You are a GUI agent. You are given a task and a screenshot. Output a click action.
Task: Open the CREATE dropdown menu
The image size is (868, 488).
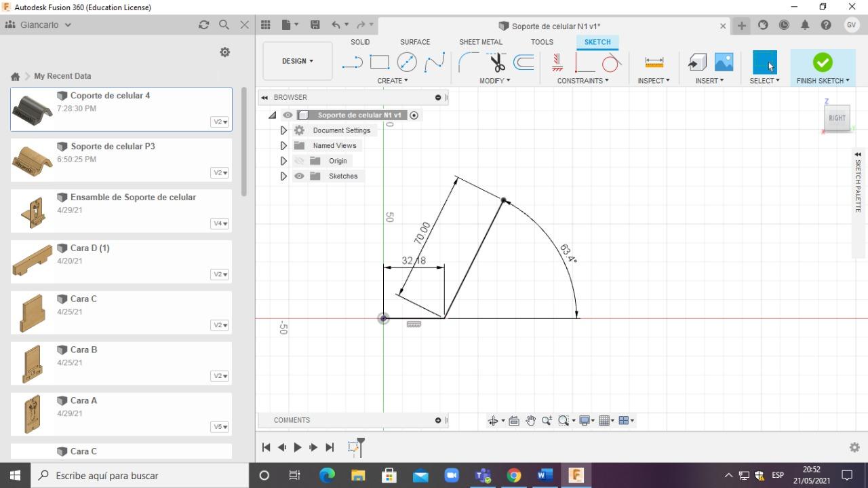tap(393, 81)
